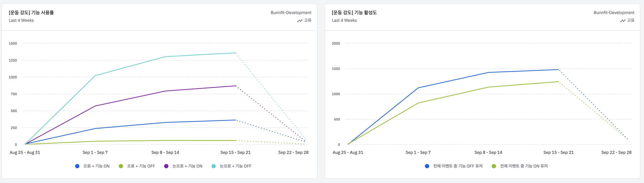The width and height of the screenshot is (644, 183).
Task: Toggle the 논프로 + 기능 OFF legend series
Action: click(x=231, y=166)
